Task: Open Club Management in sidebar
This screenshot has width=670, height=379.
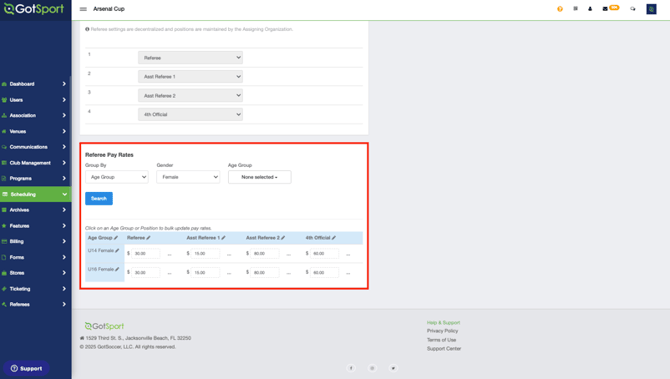Action: tap(35, 163)
